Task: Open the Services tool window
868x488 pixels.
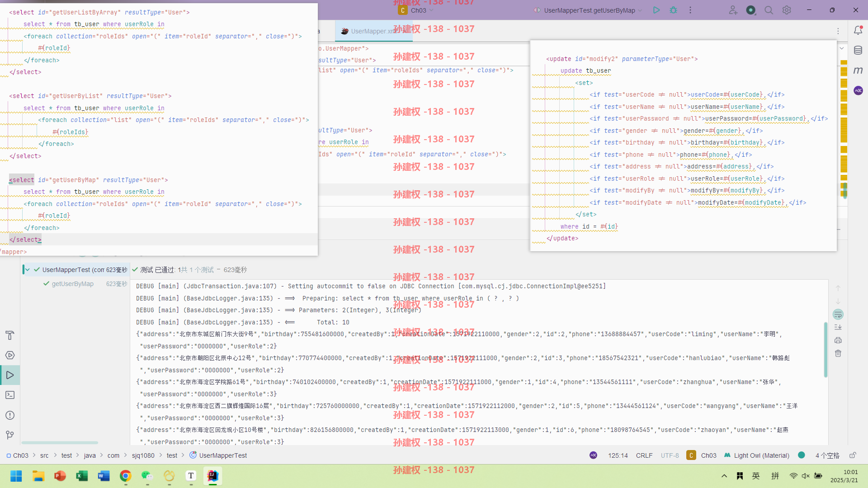Action: (x=10, y=355)
